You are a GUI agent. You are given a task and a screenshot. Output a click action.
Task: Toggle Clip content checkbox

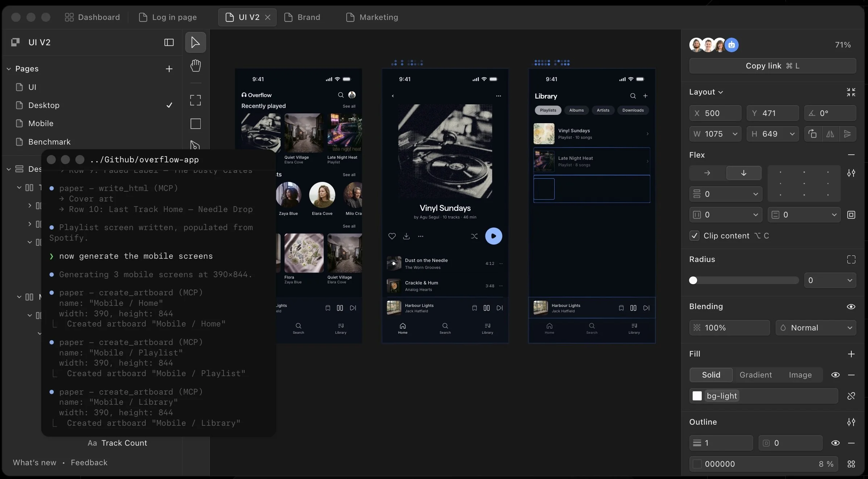click(694, 236)
